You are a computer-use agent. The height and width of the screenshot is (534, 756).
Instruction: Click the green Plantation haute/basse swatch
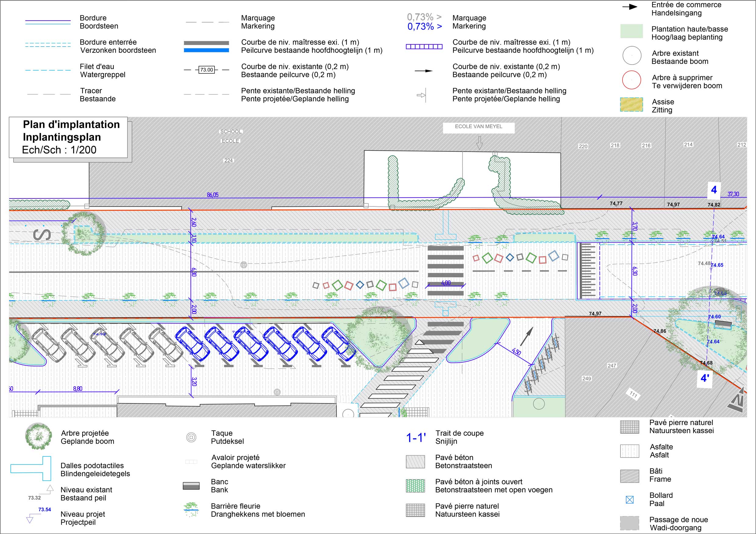(x=632, y=31)
